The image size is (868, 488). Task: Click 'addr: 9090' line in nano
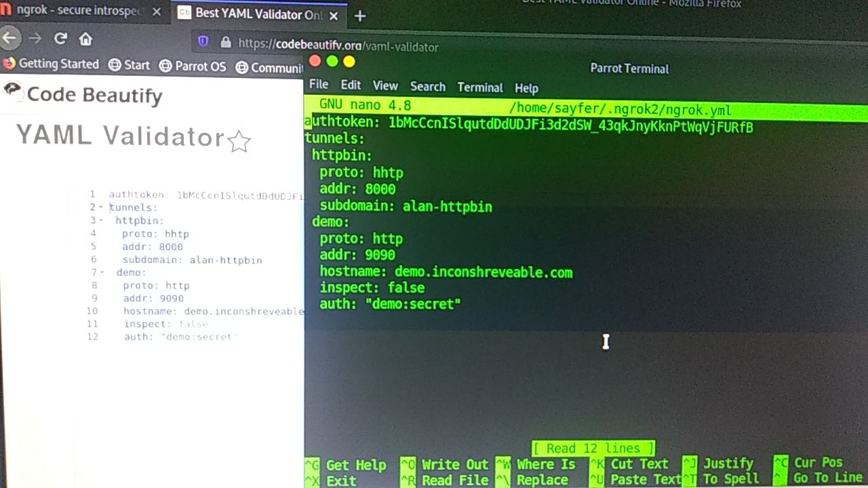(x=357, y=255)
